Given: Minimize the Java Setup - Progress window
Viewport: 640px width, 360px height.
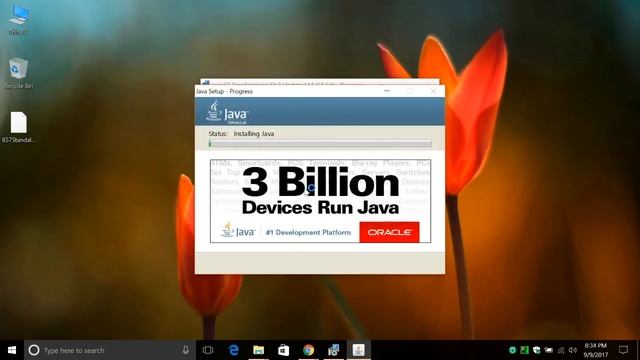Looking at the screenshot, I should [x=387, y=91].
